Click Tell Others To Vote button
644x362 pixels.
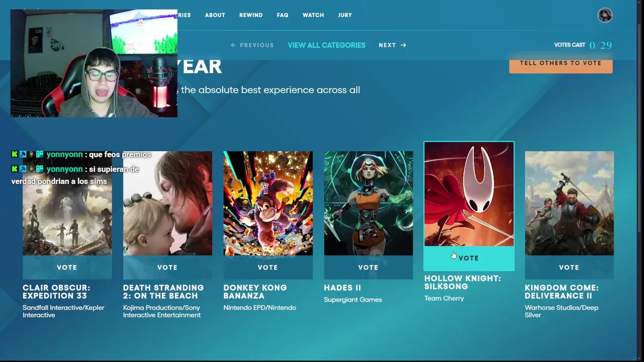click(x=560, y=64)
